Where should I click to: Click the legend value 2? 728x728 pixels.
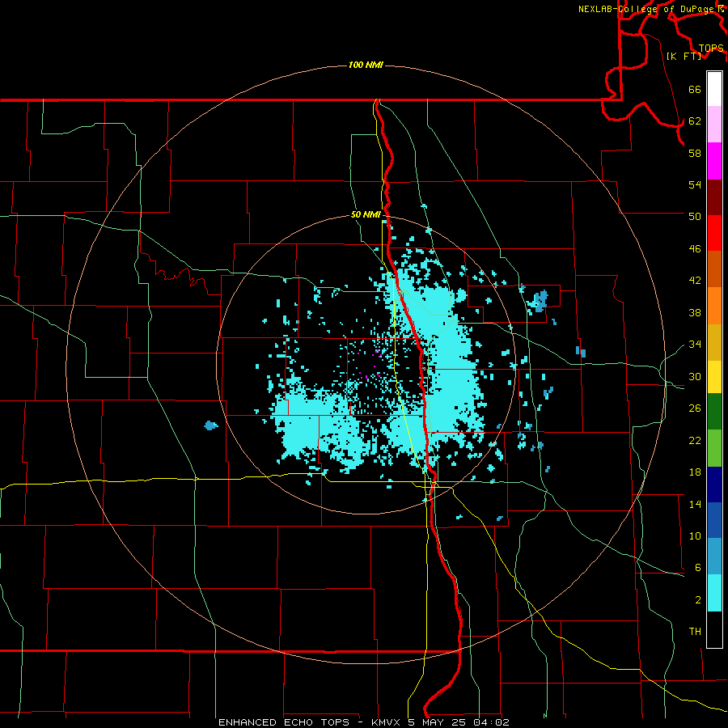pyautogui.click(x=697, y=600)
